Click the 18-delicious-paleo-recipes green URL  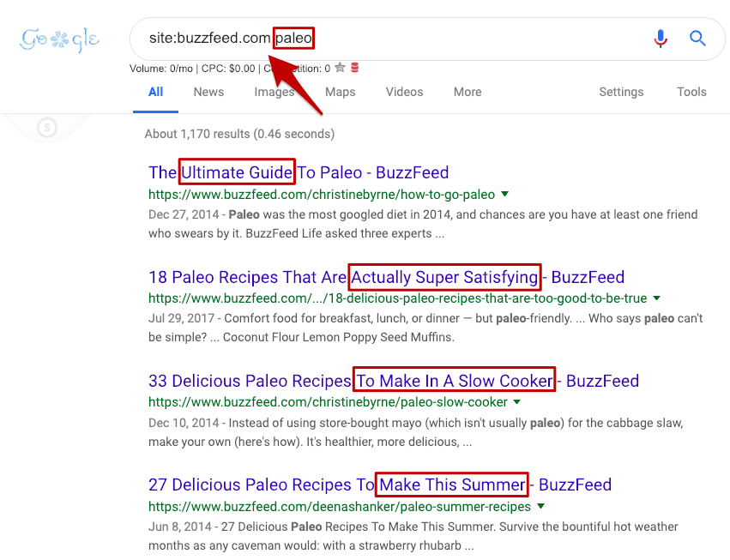click(397, 298)
